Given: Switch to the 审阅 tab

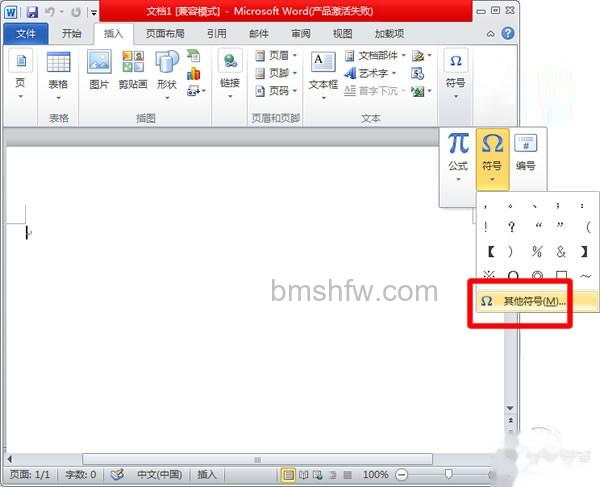Looking at the screenshot, I should 301,34.
